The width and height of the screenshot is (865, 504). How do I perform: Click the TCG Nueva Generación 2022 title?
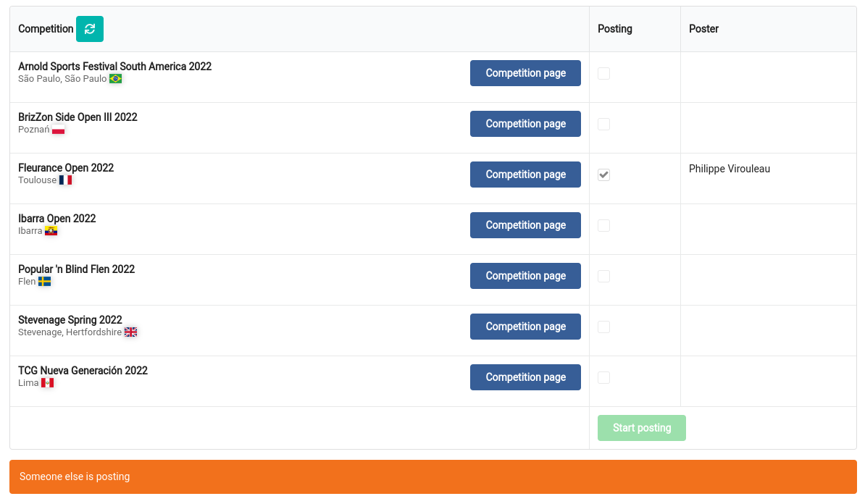(83, 371)
